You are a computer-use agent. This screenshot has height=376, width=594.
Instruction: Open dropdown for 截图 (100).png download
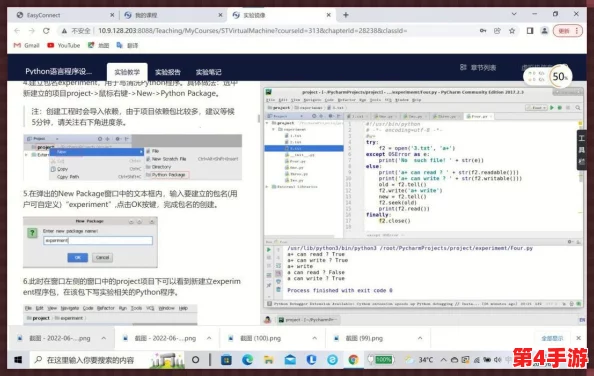pyautogui.click(x=314, y=338)
